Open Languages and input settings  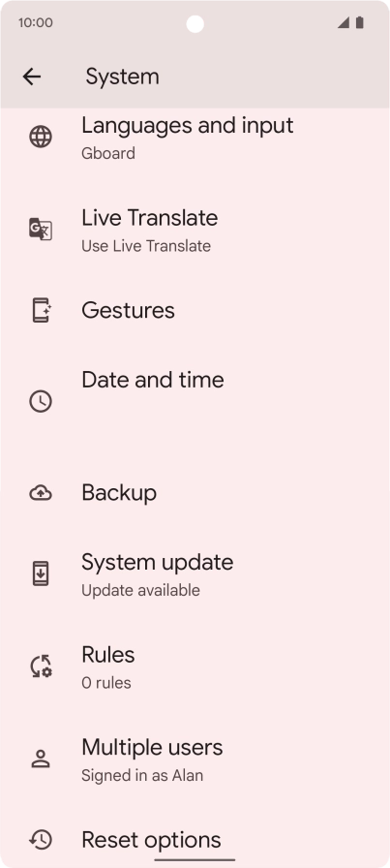(195, 137)
